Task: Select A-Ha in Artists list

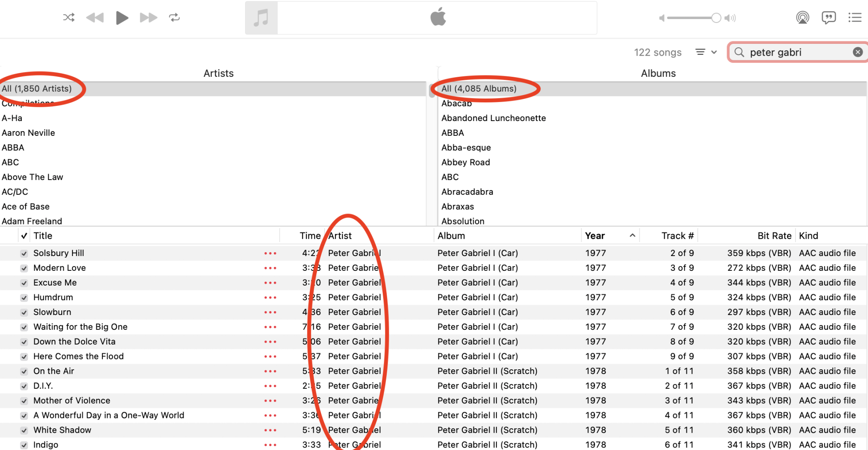Action: point(213,118)
